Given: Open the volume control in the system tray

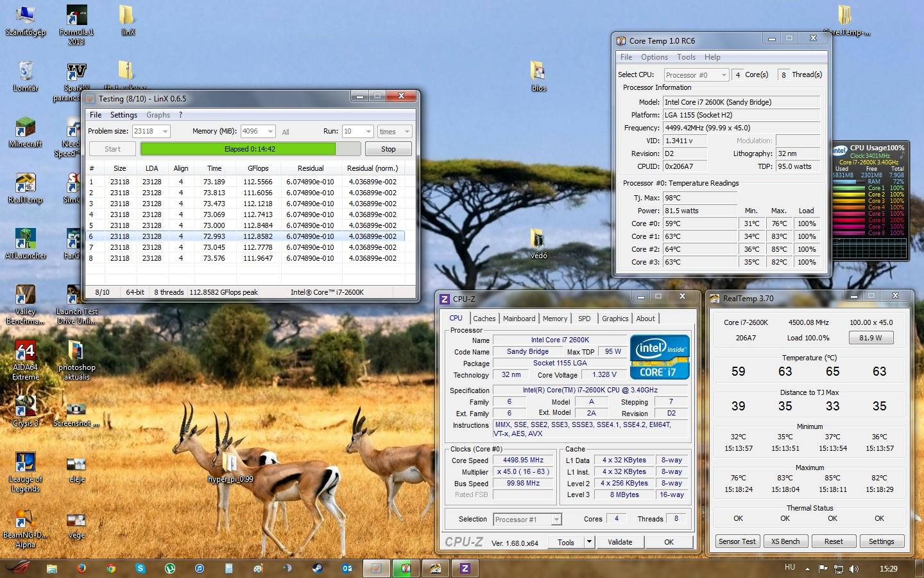Looking at the screenshot, I should click(853, 568).
